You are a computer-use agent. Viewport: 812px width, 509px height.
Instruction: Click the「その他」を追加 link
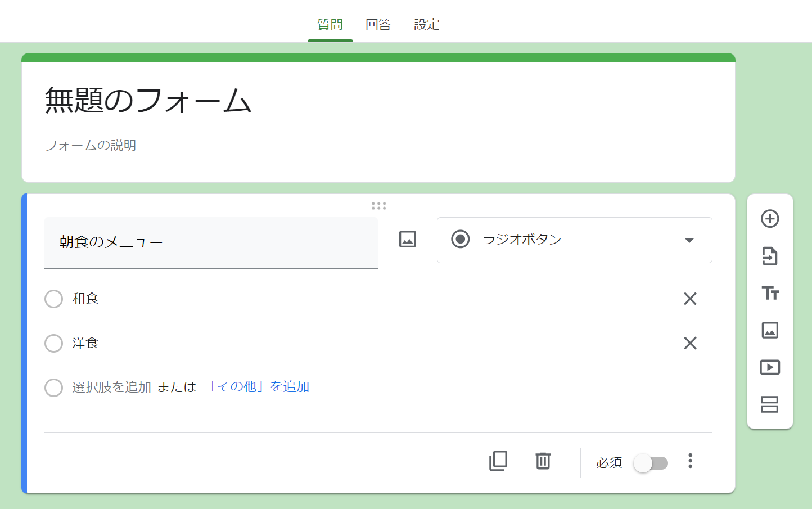point(258,387)
